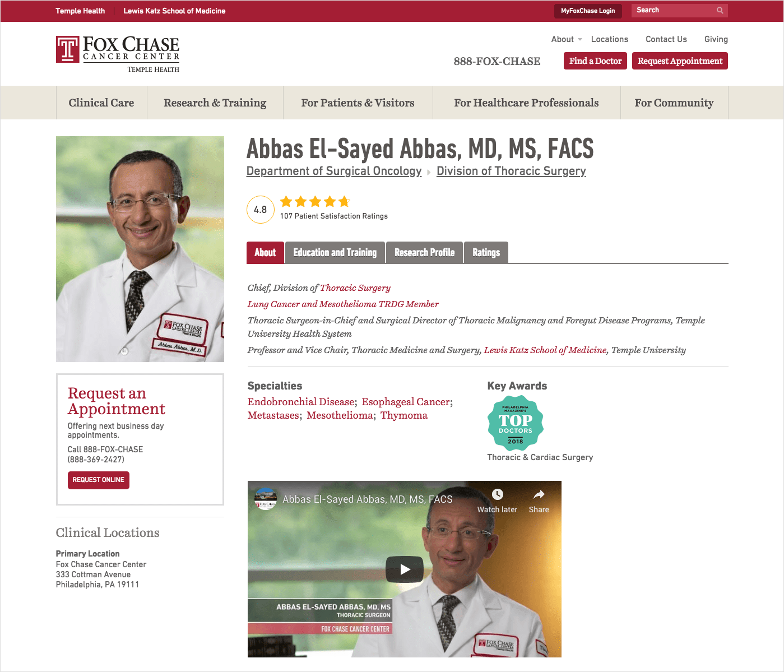Click the Top Doctors 2018 award badge
The width and height of the screenshot is (784, 672).
(x=516, y=423)
